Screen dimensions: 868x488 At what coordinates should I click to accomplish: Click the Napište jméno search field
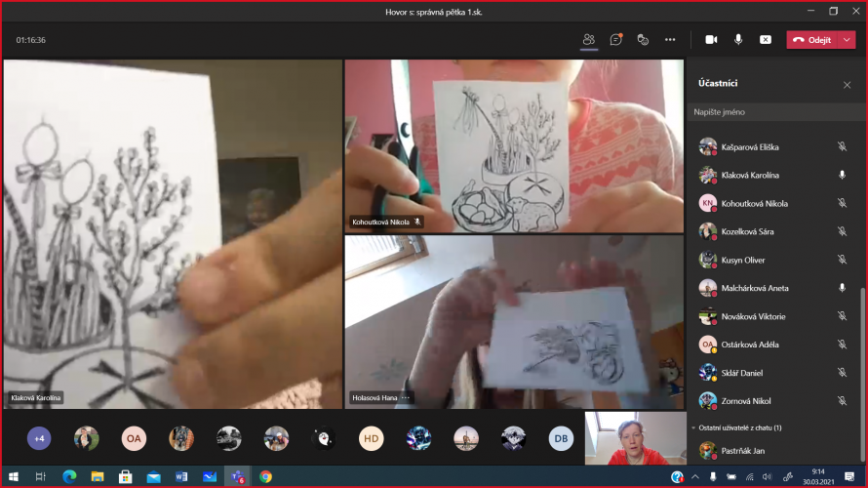tap(774, 112)
